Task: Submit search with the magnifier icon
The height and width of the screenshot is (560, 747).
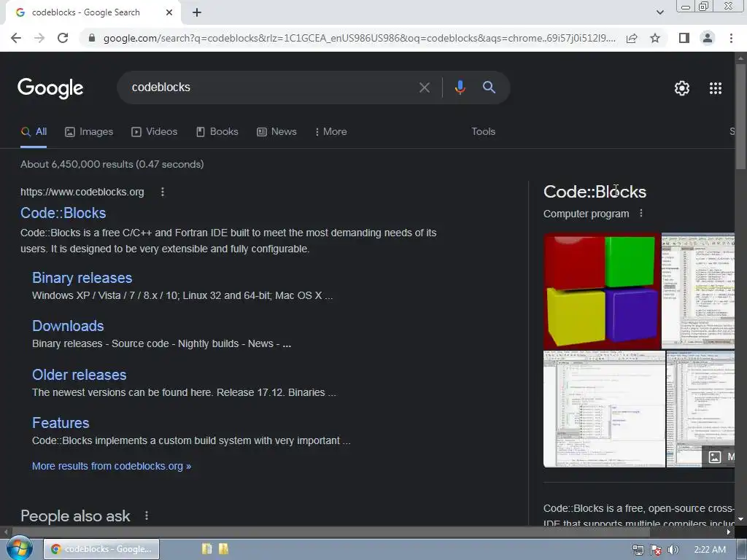Action: point(489,87)
